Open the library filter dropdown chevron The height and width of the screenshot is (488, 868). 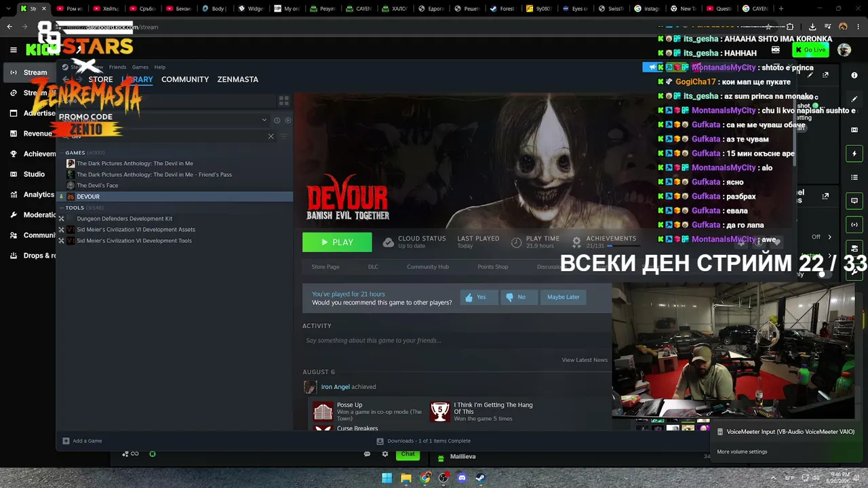pyautogui.click(x=264, y=120)
